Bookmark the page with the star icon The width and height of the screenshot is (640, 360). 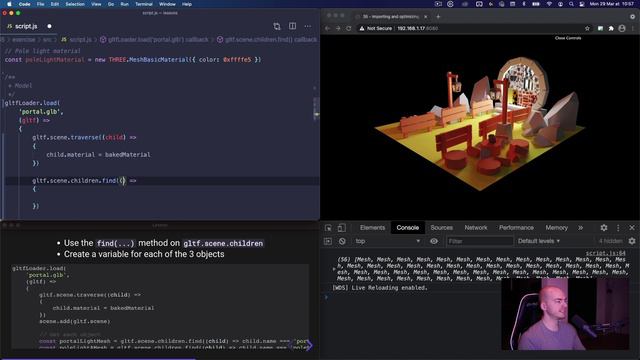coord(587,28)
